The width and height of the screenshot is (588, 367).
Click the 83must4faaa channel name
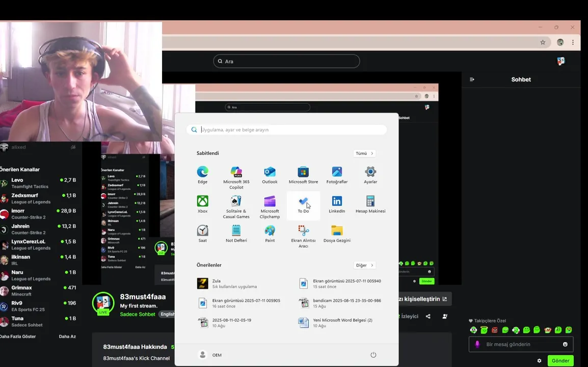pyautogui.click(x=143, y=297)
